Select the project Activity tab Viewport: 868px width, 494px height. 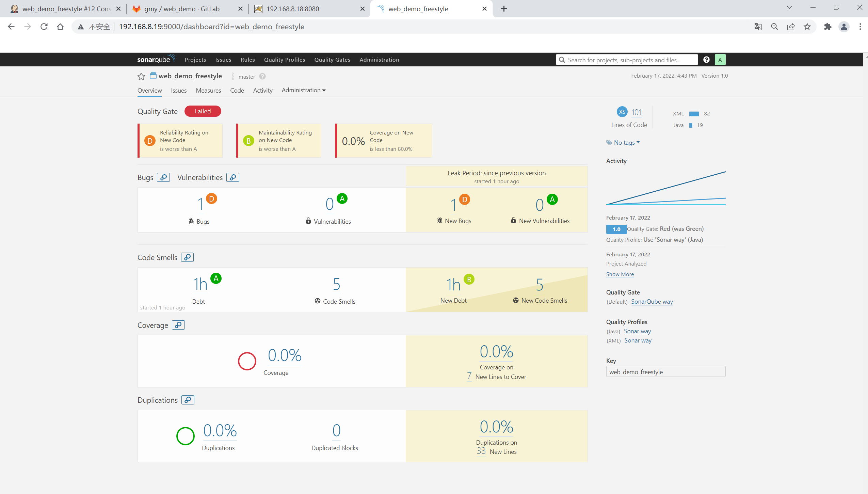point(263,90)
